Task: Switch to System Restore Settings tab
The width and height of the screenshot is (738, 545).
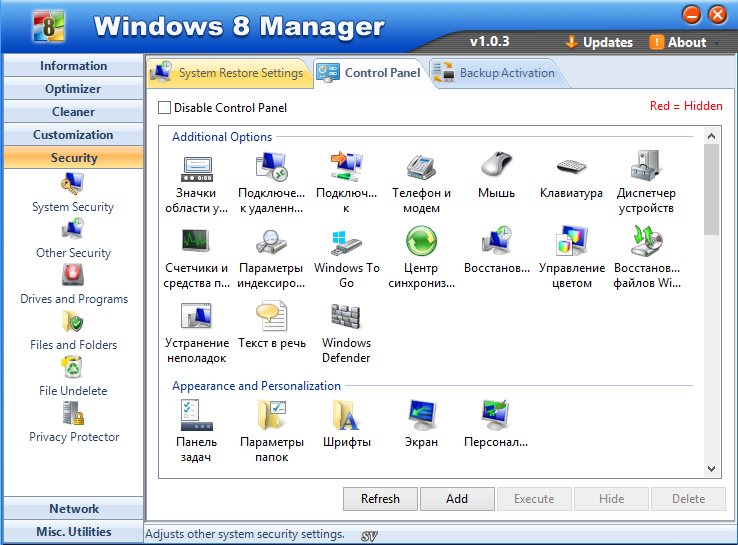Action: point(230,73)
